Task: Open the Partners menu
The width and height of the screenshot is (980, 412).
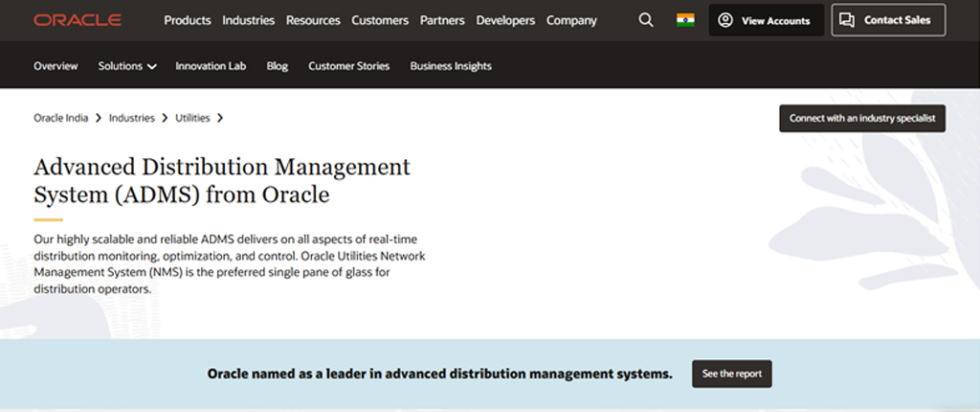Action: coord(442,20)
